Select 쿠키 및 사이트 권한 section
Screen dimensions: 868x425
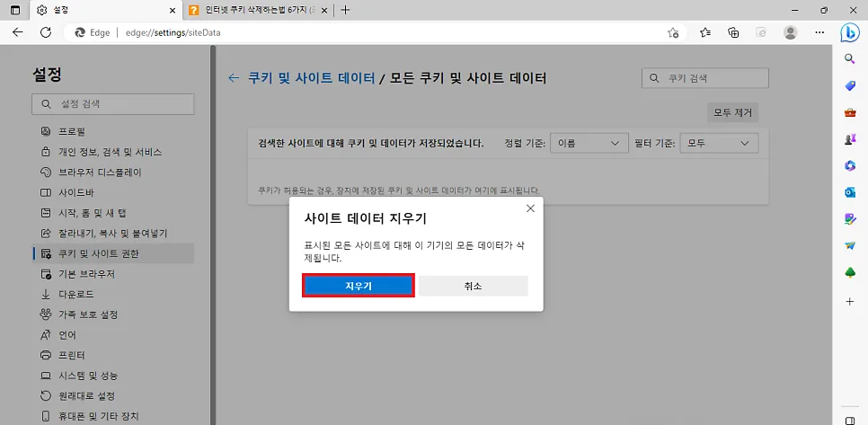point(113,253)
